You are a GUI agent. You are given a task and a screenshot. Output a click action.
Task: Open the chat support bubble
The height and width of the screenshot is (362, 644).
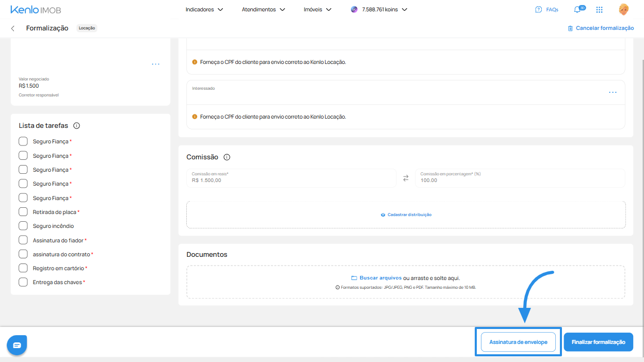[17, 345]
